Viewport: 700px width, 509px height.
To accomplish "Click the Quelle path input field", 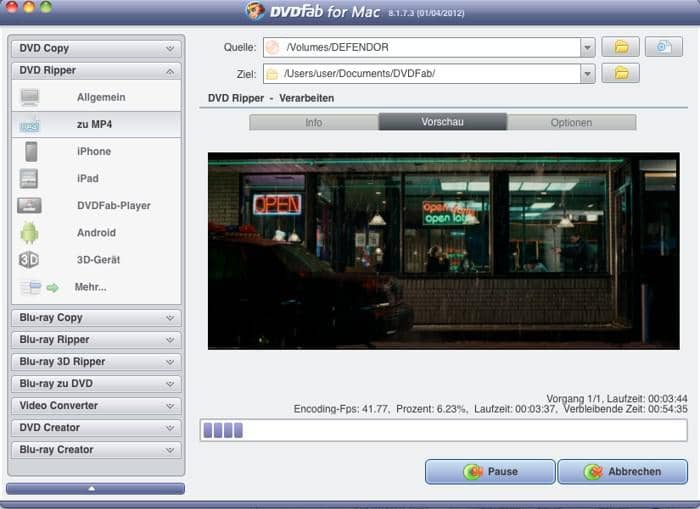I will [x=422, y=47].
